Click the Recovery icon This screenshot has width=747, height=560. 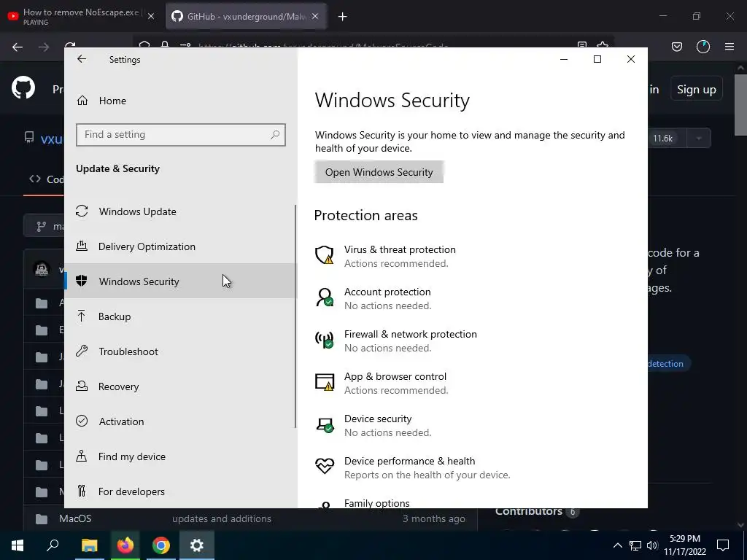point(82,386)
